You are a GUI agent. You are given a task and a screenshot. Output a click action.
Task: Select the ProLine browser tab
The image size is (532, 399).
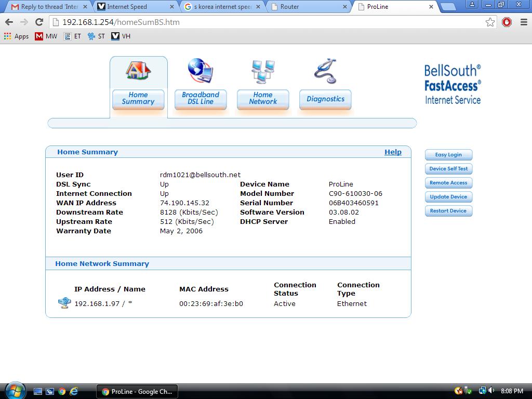coord(396,6)
